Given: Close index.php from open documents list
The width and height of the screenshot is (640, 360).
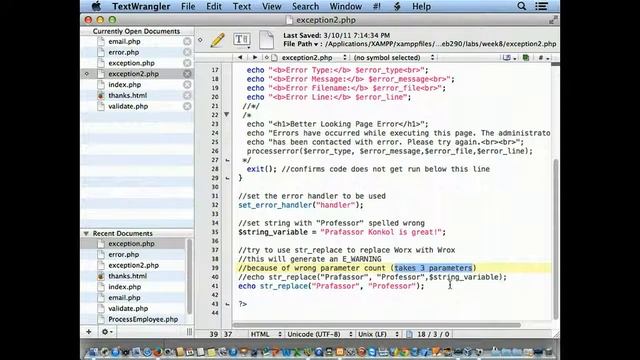Looking at the screenshot, I should click(x=187, y=84).
